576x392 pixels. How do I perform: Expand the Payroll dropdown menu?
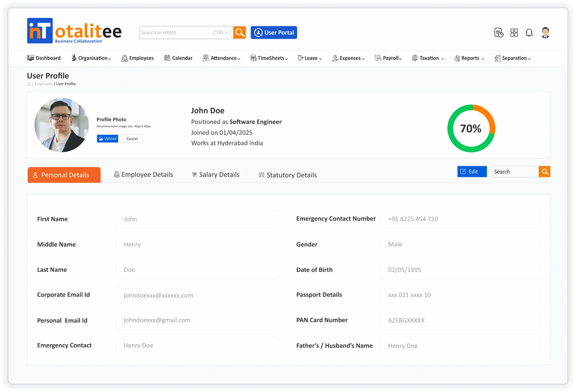tap(388, 58)
